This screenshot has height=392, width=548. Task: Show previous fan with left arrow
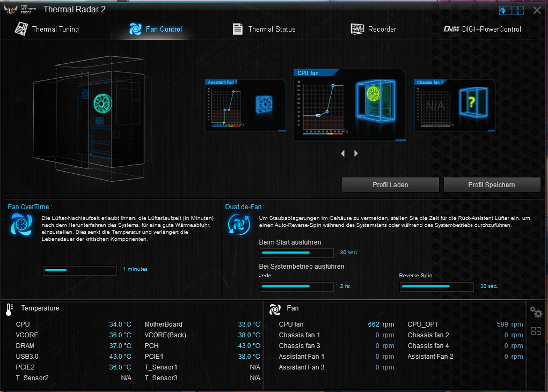click(343, 153)
